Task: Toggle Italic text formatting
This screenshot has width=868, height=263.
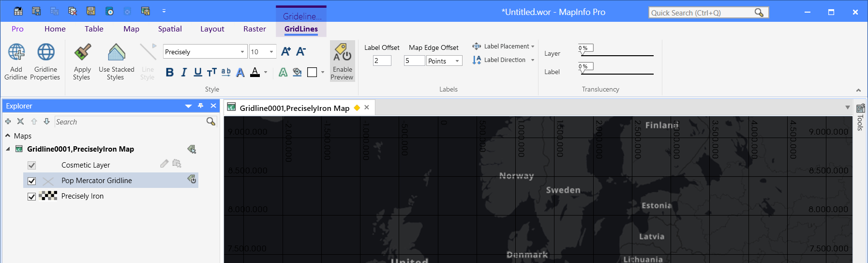Action: [184, 72]
